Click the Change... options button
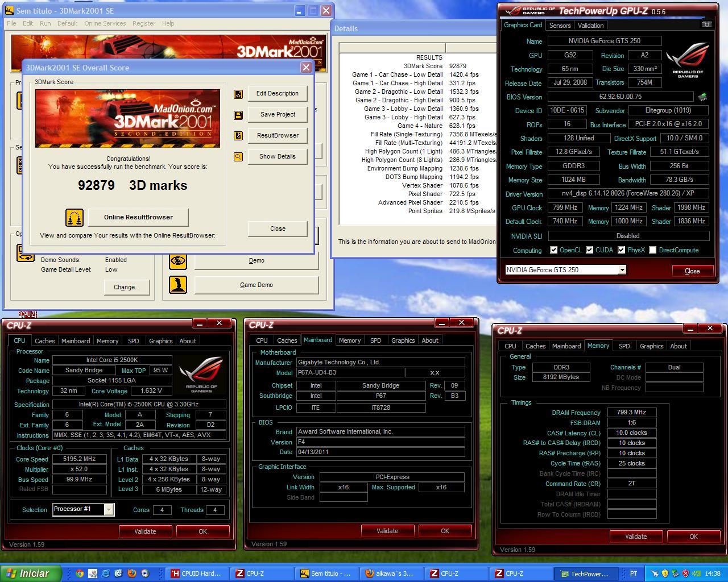 tap(126, 287)
